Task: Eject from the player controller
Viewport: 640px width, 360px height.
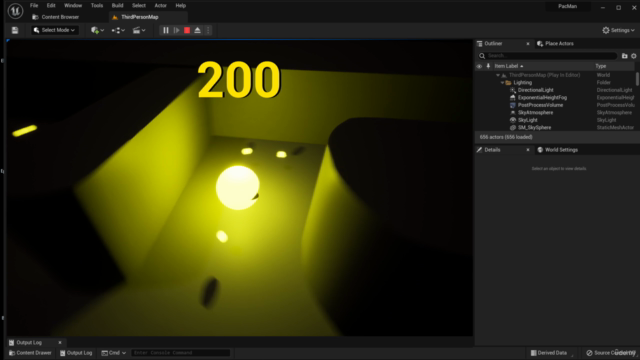Action: coord(198,30)
